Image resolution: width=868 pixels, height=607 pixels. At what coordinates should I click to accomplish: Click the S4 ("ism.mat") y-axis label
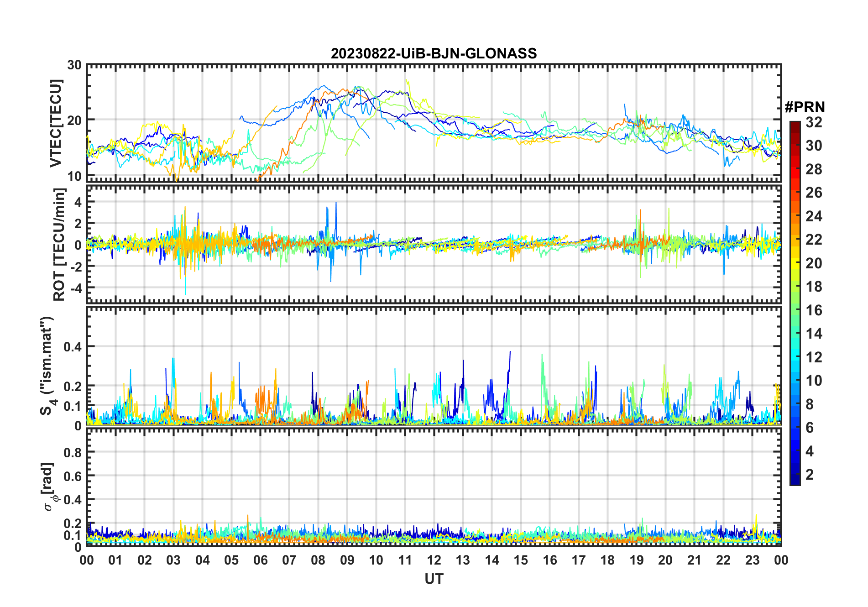click(x=47, y=366)
